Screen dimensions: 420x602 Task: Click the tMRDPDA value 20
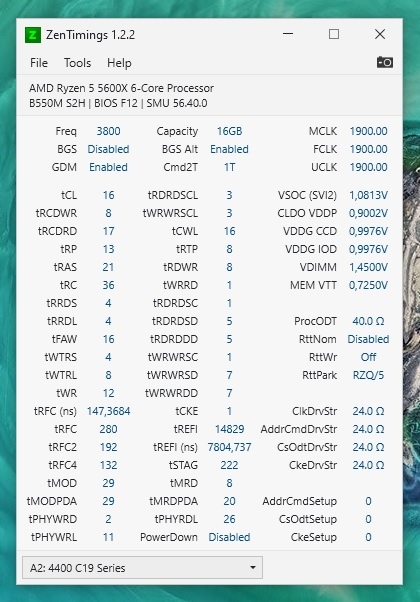point(229,501)
